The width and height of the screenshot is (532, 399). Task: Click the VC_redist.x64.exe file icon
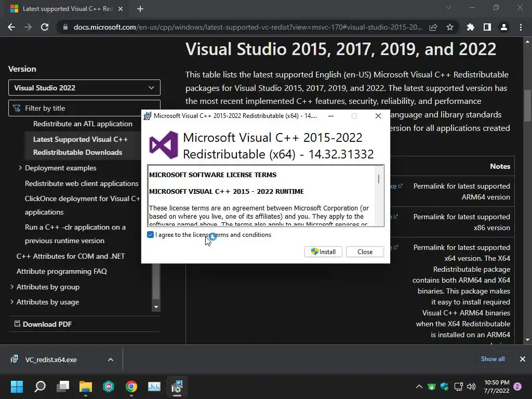tap(14, 360)
